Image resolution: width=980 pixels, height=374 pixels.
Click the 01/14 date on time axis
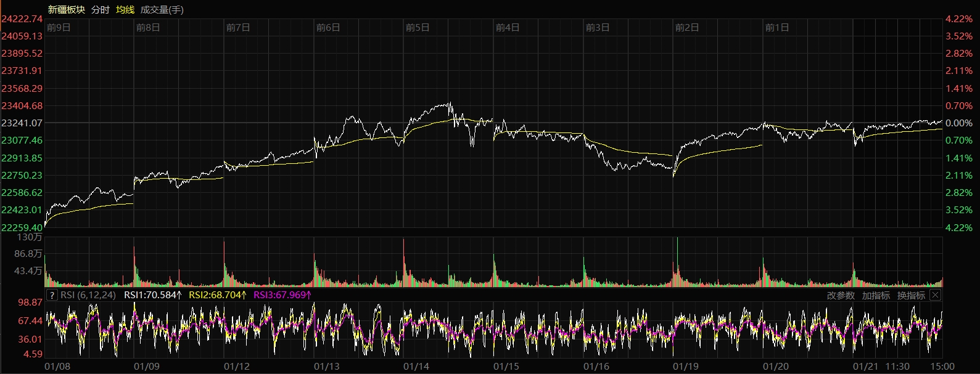416,367
